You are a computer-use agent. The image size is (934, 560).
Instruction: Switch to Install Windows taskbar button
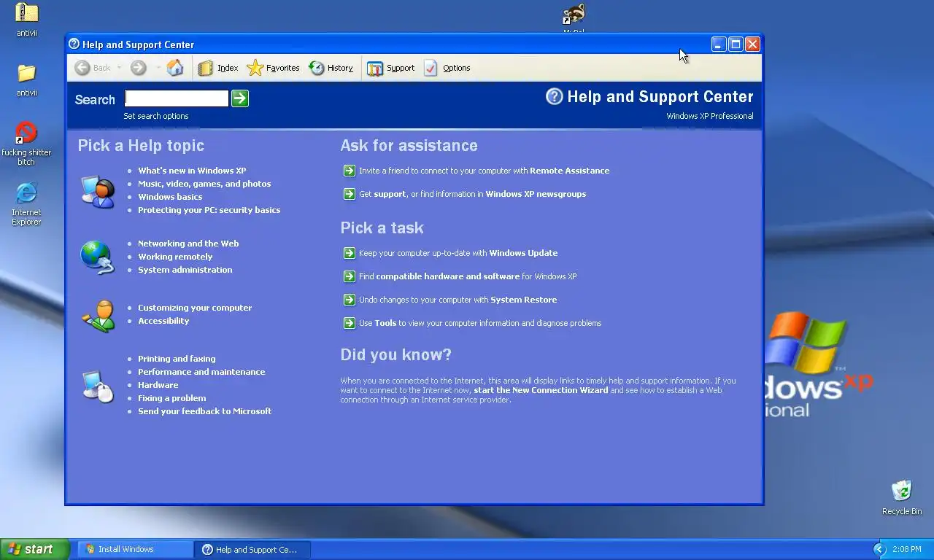tap(135, 549)
